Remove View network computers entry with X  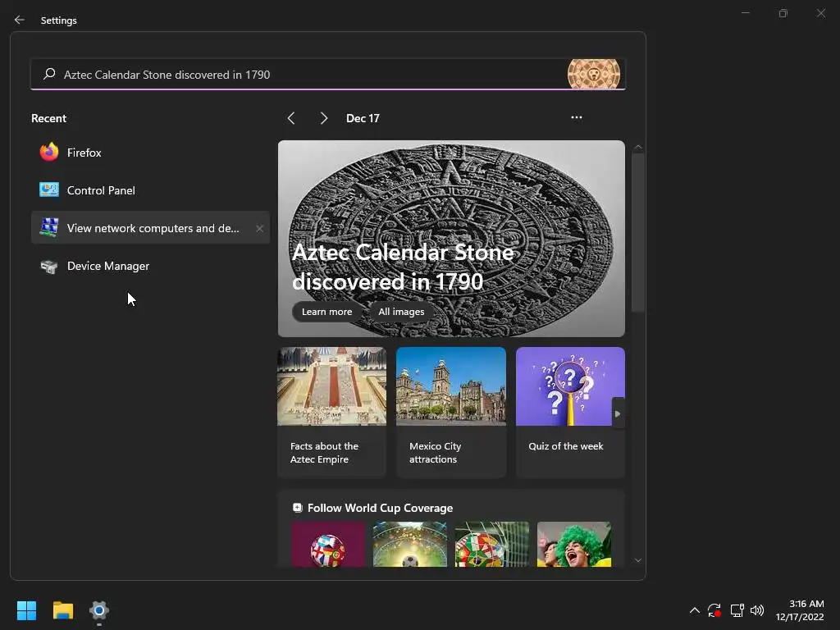point(259,228)
